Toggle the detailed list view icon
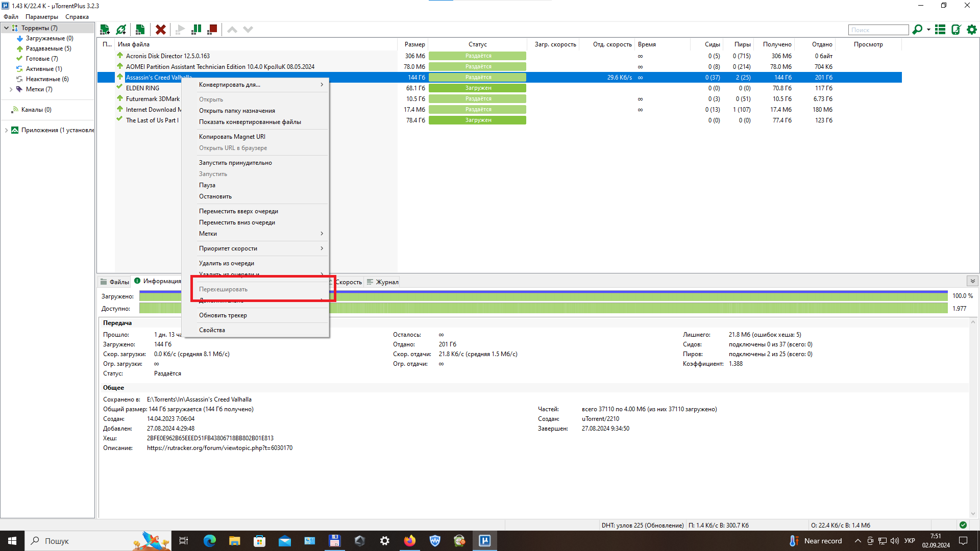Viewport: 980px width, 551px height. [940, 30]
